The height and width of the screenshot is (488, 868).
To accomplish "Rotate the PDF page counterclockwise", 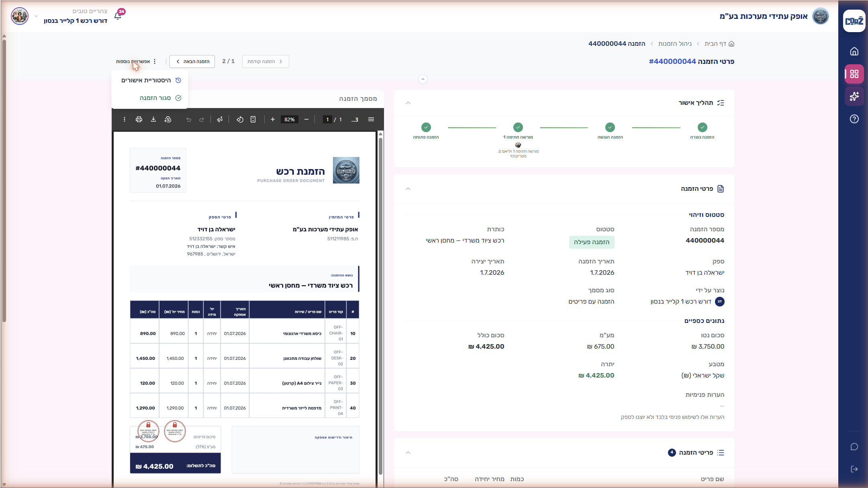I will [240, 119].
